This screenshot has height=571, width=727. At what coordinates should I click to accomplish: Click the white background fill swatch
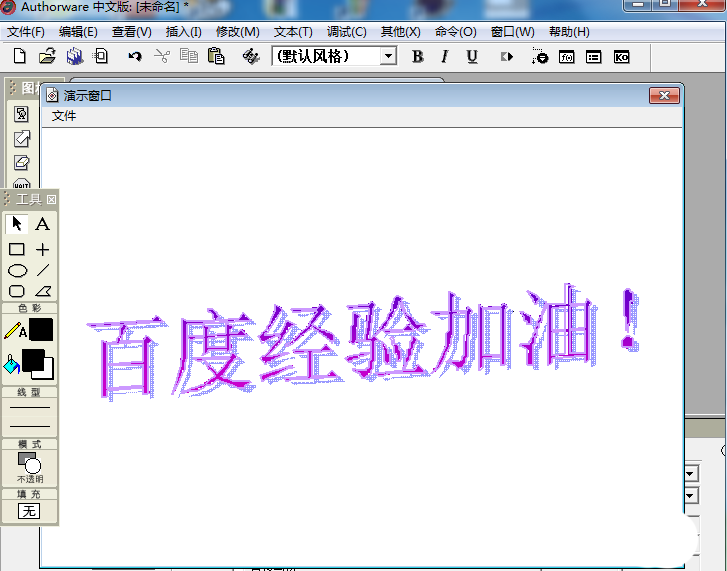48,370
